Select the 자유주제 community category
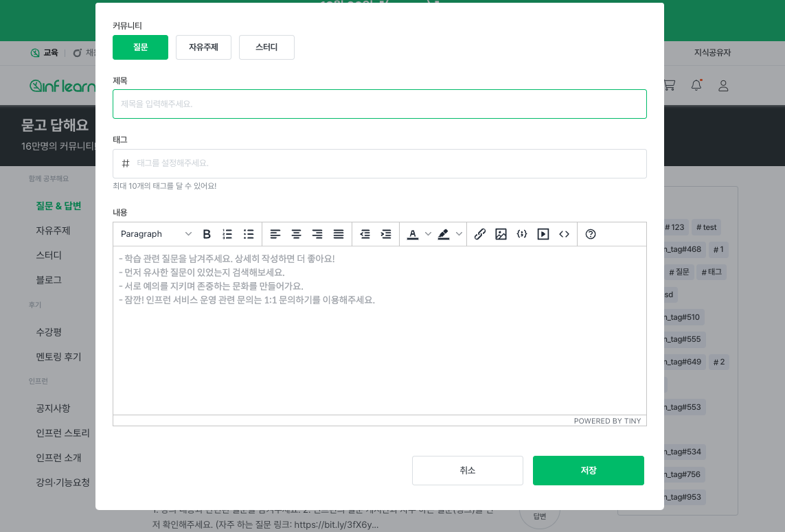This screenshot has height=532, width=785. pos(203,47)
